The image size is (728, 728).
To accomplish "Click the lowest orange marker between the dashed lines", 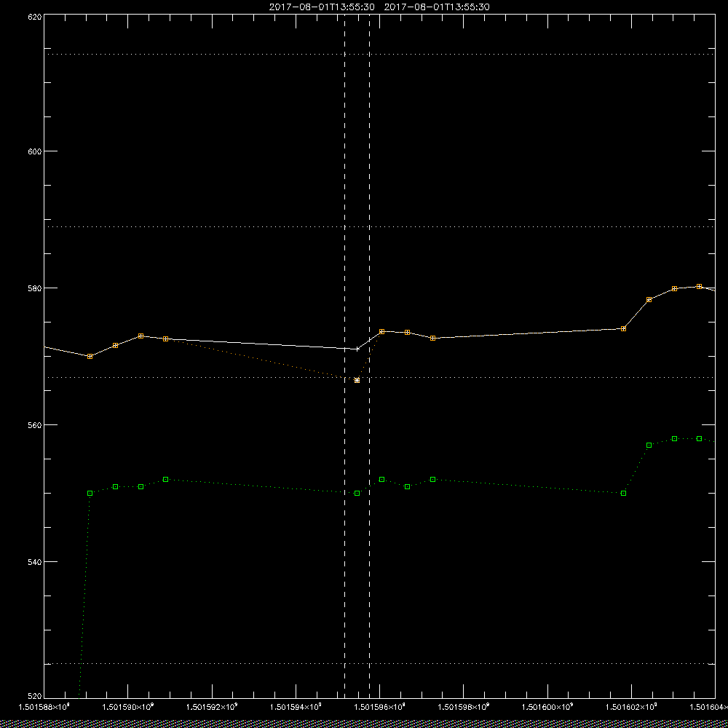I will point(357,380).
